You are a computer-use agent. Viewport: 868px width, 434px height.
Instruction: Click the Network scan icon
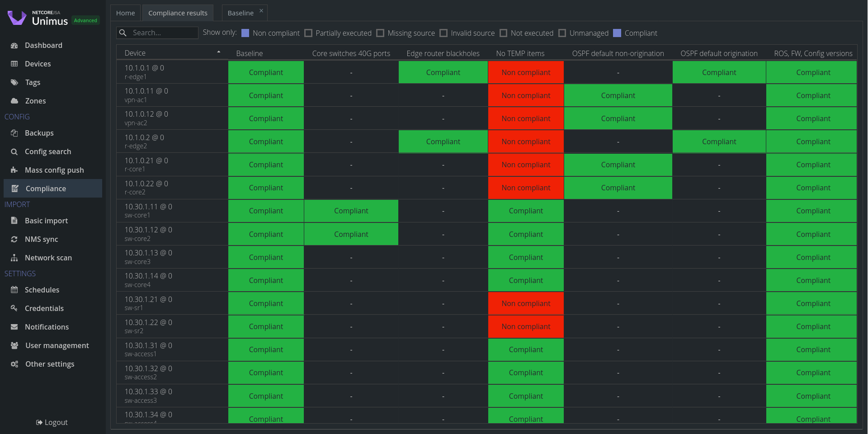14,258
